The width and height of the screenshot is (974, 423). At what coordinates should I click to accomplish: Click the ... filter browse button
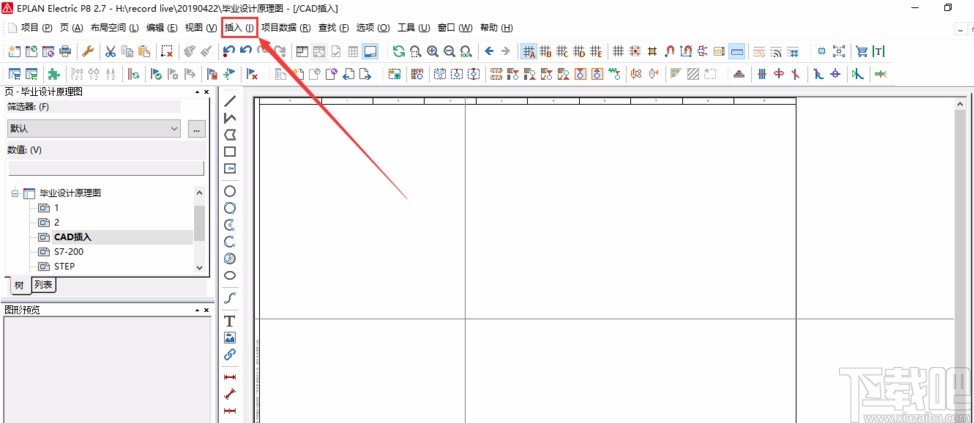coord(196,129)
